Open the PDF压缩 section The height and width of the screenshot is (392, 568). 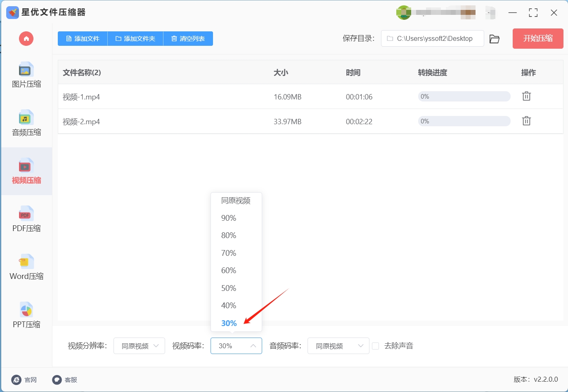[26, 220]
